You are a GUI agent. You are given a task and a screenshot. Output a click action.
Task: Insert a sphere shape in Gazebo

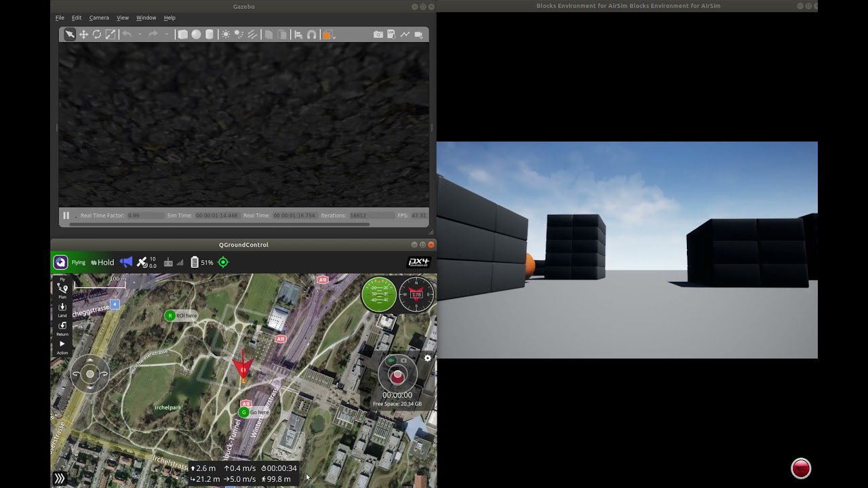[196, 35]
